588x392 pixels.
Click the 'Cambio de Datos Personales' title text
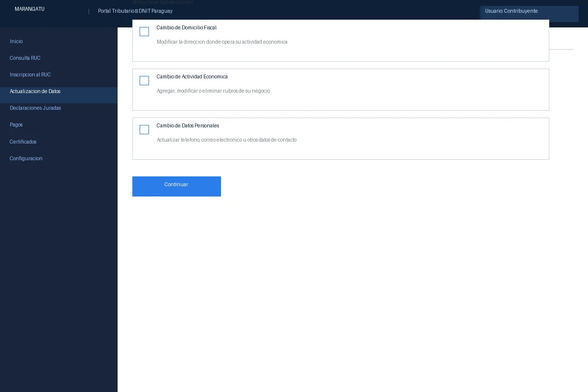[x=188, y=126]
